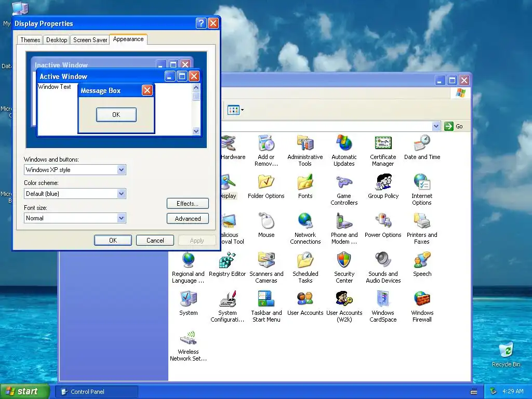
Task: Open System icon in Control Panel
Action: 188,300
